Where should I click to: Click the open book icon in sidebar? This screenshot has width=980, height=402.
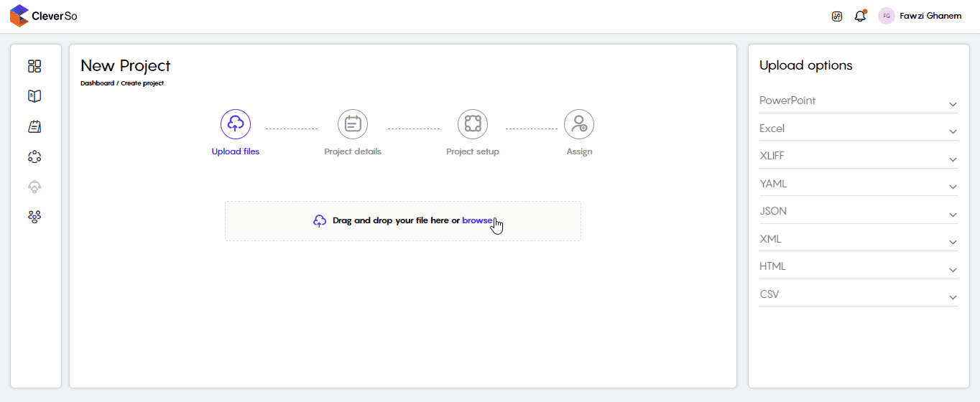(x=34, y=96)
